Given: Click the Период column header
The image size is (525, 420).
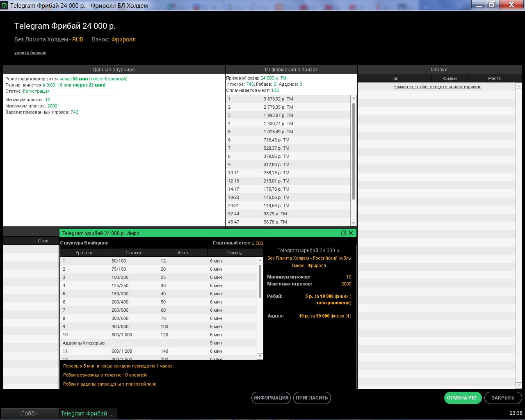Looking at the screenshot, I should coord(235,253).
